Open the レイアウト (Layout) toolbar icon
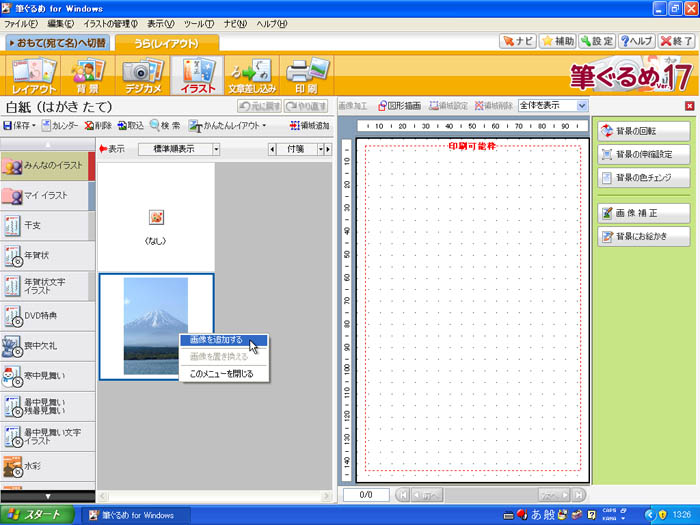700x525 pixels. [35, 75]
